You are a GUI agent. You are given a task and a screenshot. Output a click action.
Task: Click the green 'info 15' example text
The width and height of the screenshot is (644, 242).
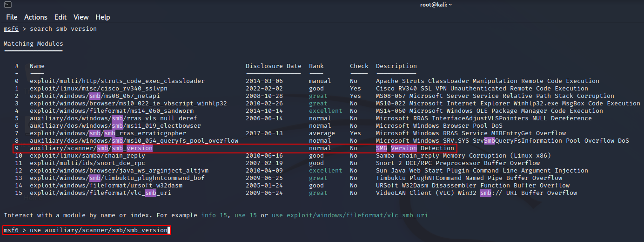coord(216,215)
